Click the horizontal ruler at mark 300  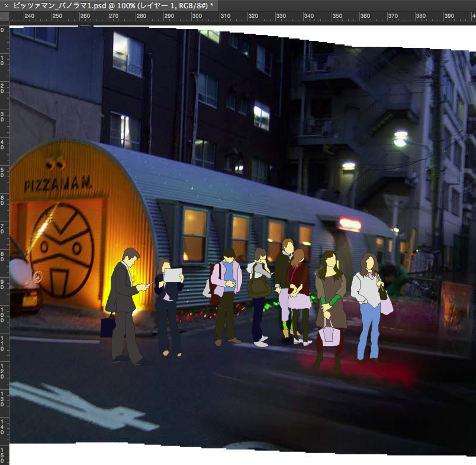(x=197, y=16)
